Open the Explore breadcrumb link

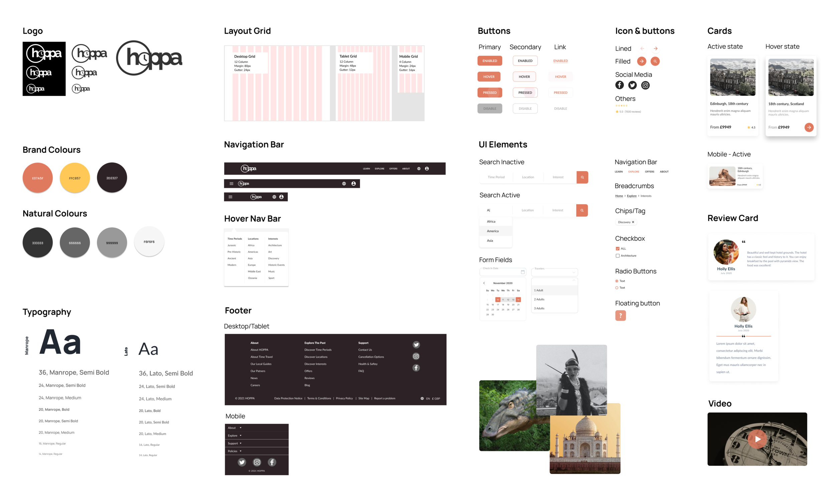pos(631,196)
